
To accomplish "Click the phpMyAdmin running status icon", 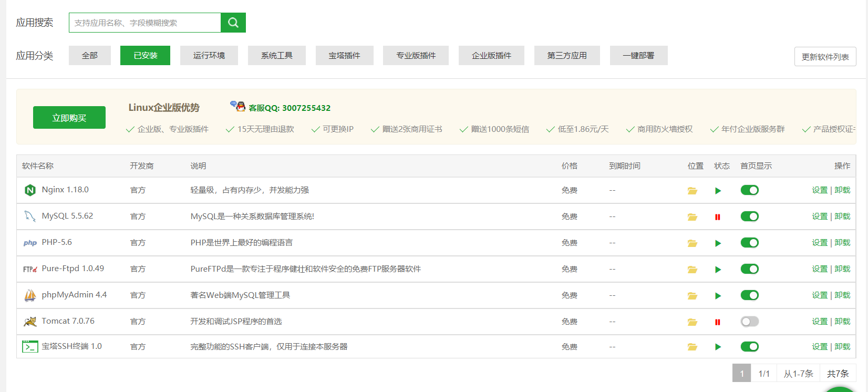I will 718,296.
